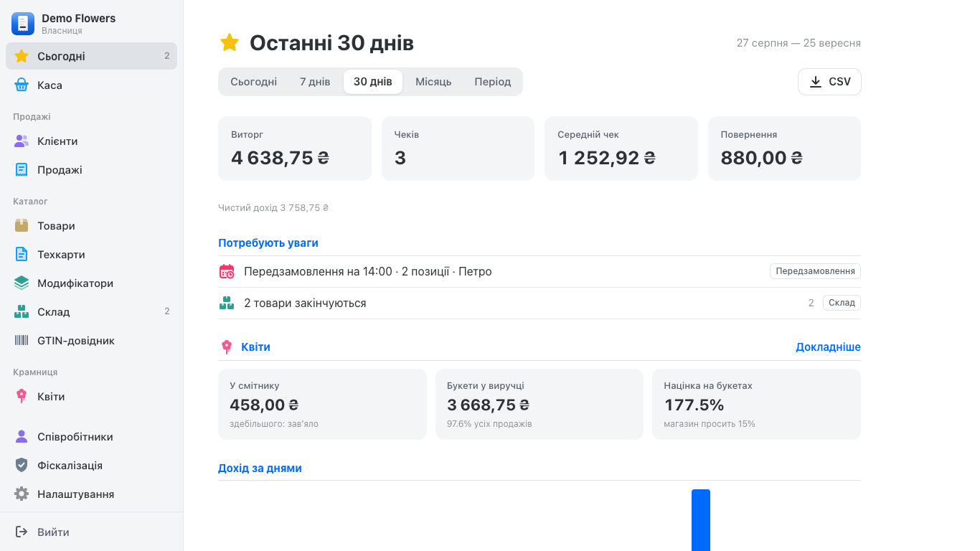Open Налаштування via the gear icon
Image resolution: width=980 pixels, height=551 pixels.
pyautogui.click(x=22, y=494)
